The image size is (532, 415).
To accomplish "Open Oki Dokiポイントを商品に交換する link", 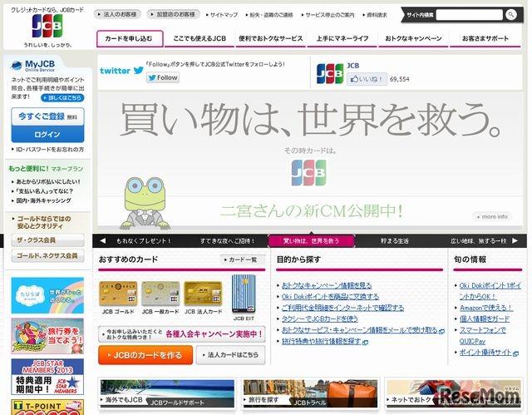I will [330, 297].
